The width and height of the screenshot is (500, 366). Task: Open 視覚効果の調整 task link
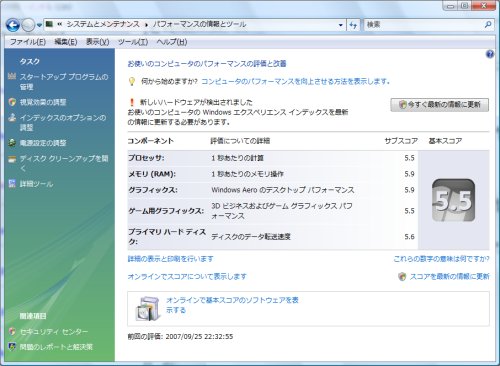point(43,102)
